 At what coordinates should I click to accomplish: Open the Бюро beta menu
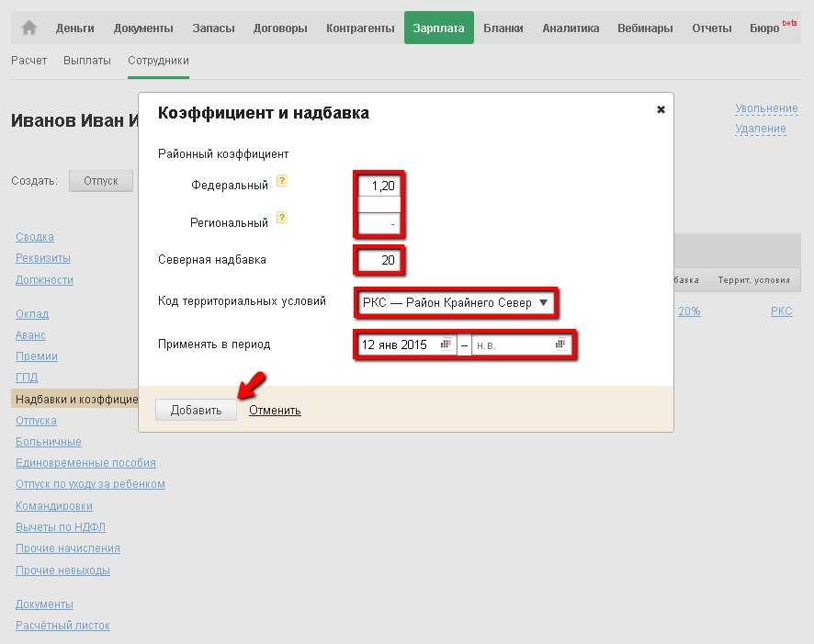(x=773, y=27)
